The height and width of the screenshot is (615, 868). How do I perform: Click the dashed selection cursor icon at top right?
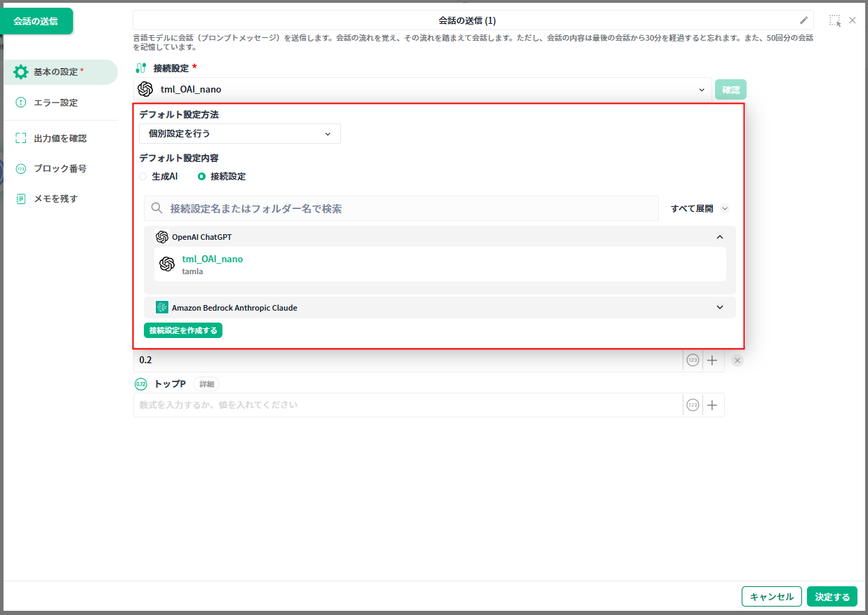click(834, 20)
